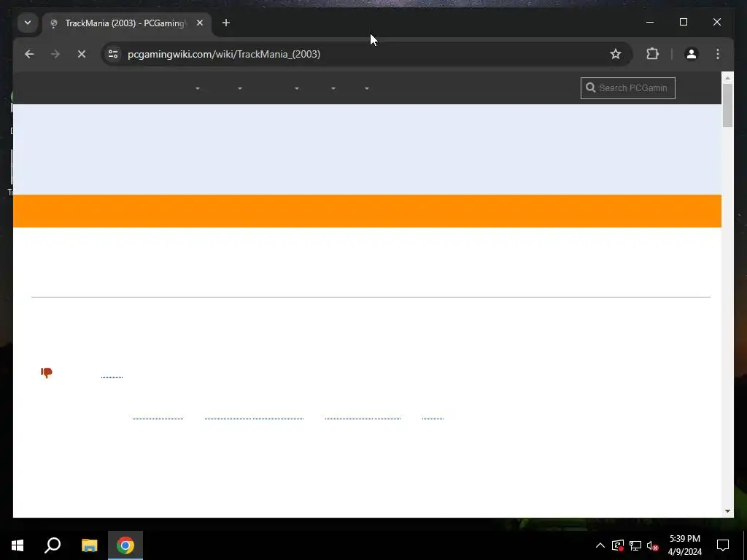Show hidden system tray icons
747x560 pixels.
600,545
